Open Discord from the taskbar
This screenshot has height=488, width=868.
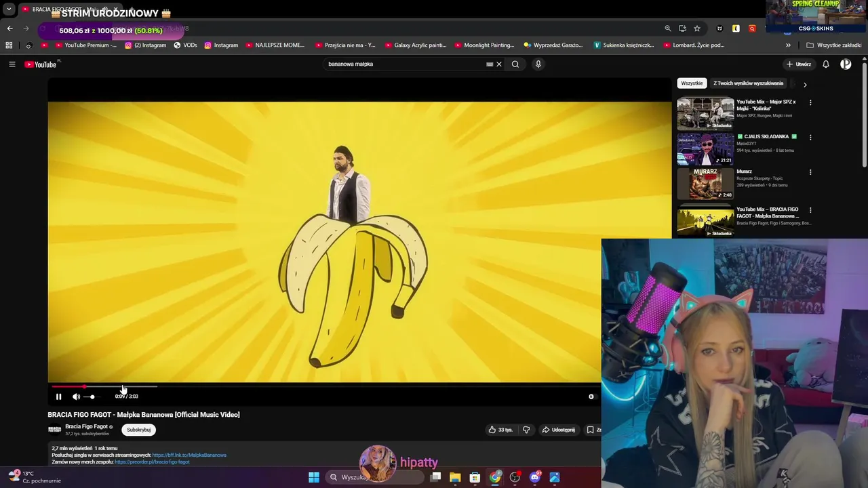pyautogui.click(x=535, y=477)
